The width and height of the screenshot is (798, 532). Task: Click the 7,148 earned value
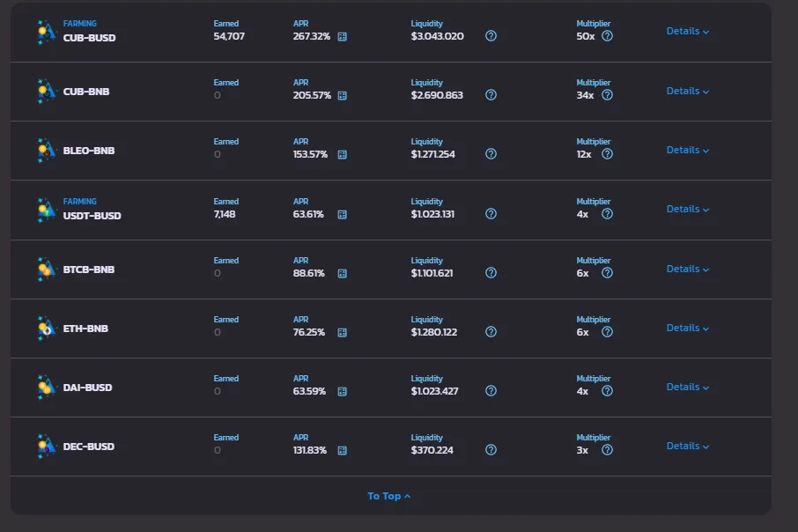pos(225,214)
